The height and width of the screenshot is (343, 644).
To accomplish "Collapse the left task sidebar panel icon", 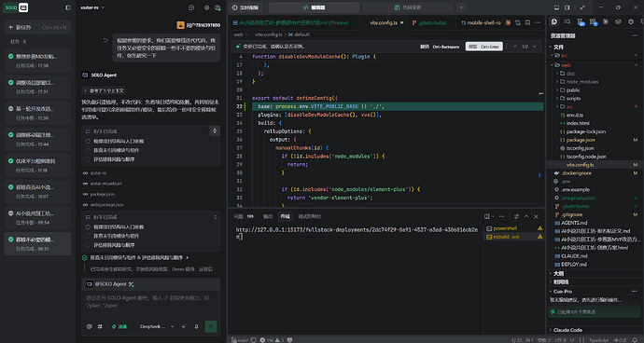I will point(68,7).
